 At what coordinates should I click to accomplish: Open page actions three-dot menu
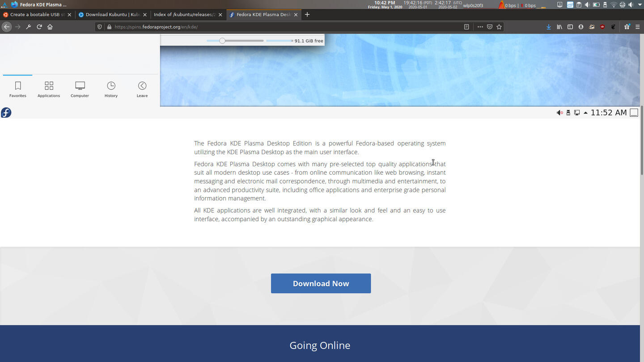pos(480,27)
